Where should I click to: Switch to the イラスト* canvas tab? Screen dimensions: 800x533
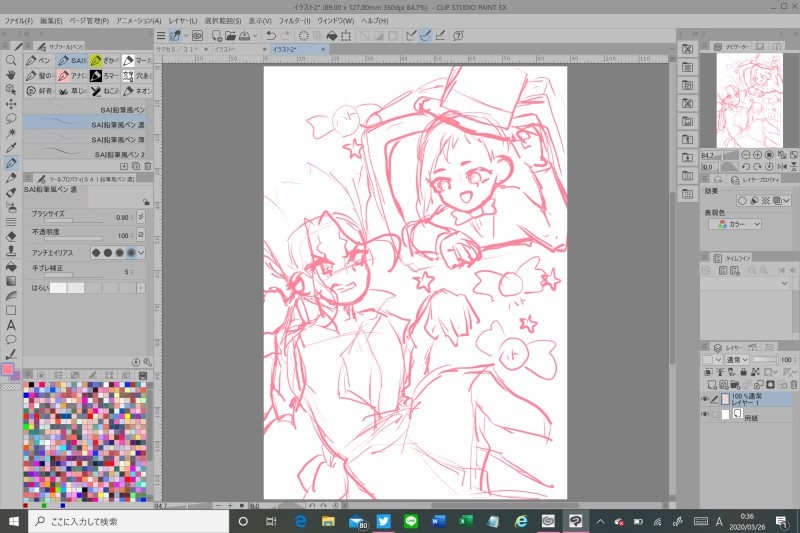(240, 49)
